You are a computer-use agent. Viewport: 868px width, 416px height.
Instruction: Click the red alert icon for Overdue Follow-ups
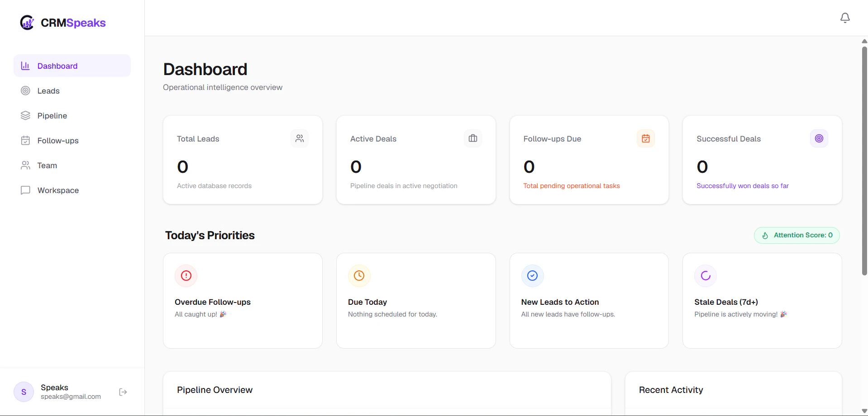tap(186, 276)
